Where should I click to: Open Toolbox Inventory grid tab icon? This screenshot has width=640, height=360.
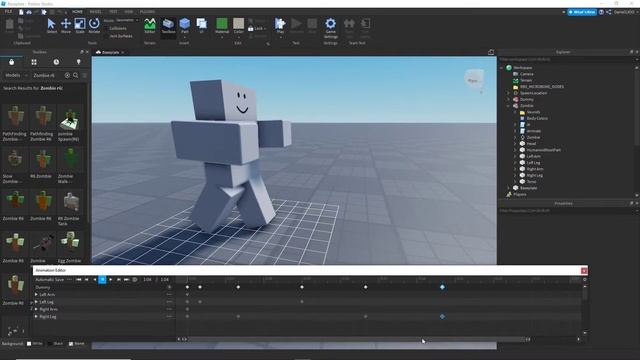(x=34, y=62)
